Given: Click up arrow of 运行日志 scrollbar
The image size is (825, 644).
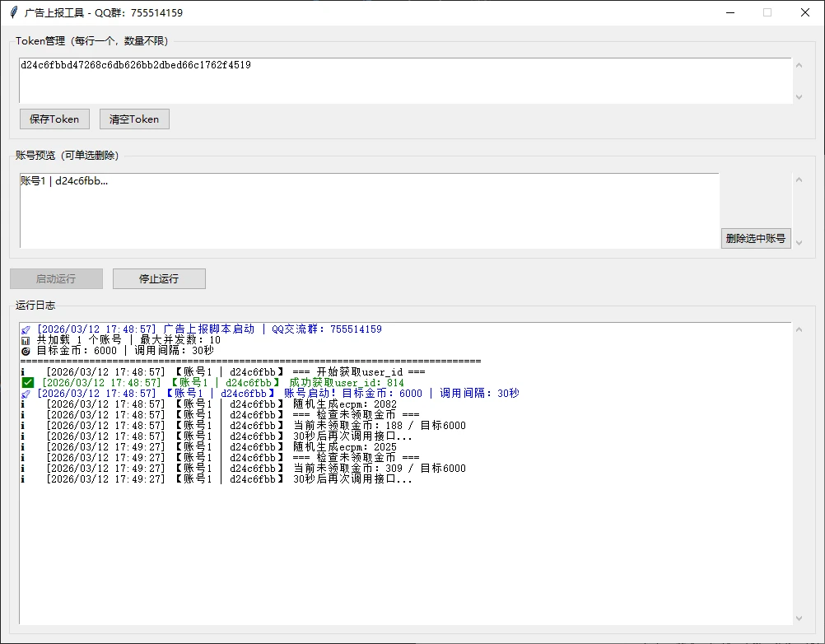Looking at the screenshot, I should click(799, 330).
